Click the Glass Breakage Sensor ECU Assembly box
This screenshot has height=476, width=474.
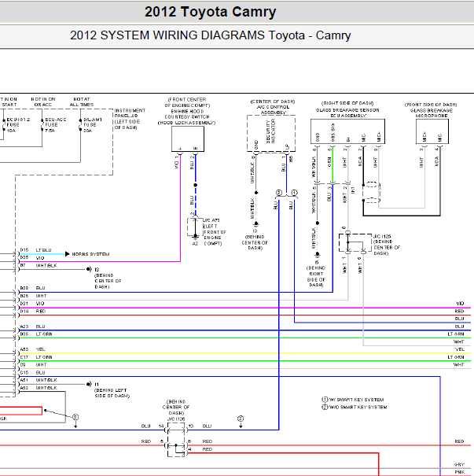click(347, 131)
